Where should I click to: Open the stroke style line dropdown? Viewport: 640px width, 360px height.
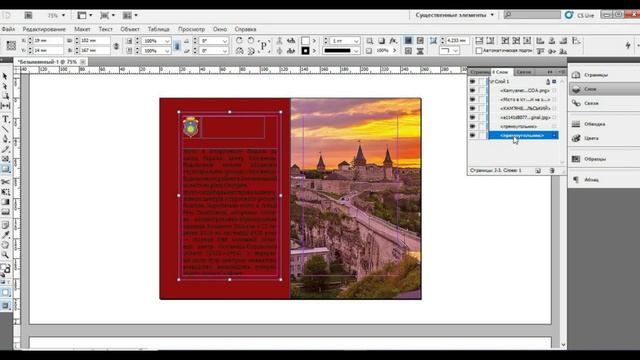356,51
